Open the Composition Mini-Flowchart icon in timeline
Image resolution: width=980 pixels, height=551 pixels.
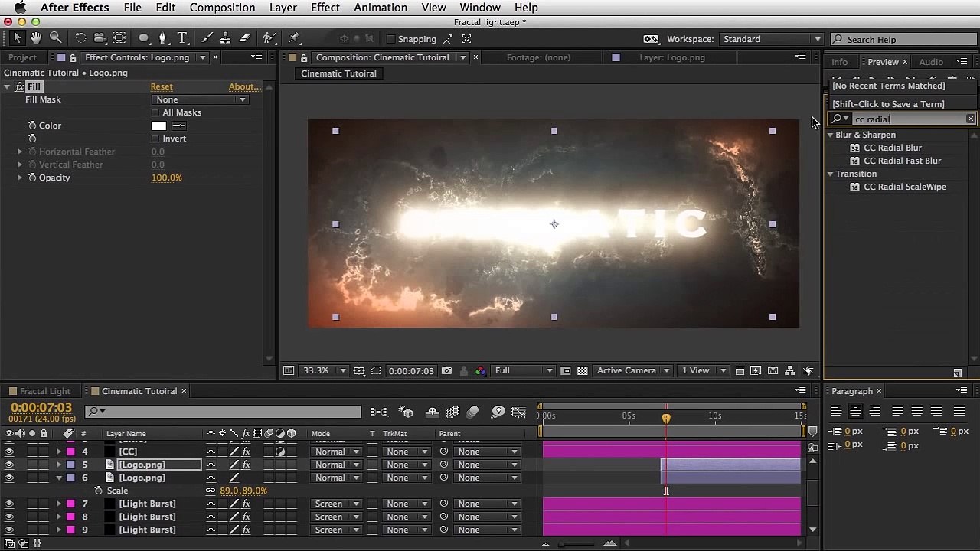(378, 412)
